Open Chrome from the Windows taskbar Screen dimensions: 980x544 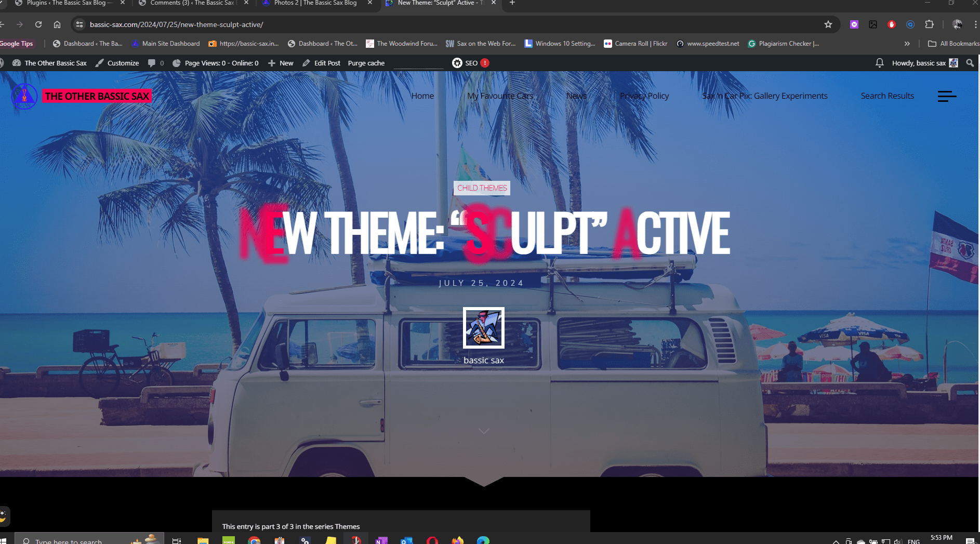[254, 540]
